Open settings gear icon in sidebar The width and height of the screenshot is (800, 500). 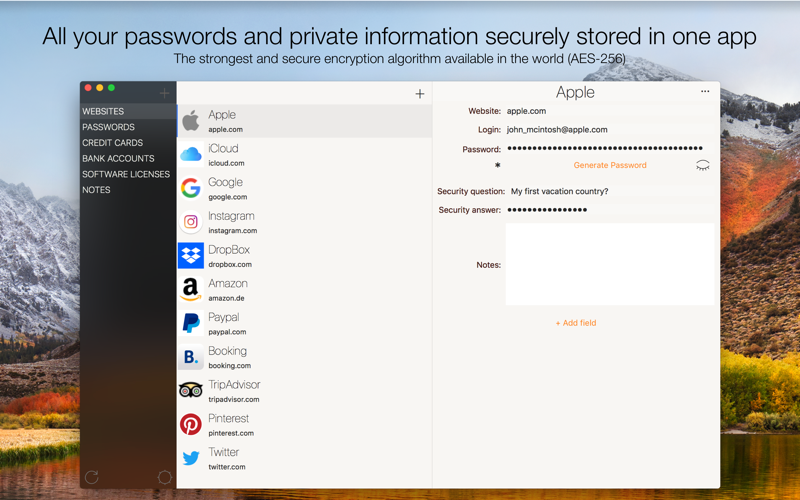click(165, 477)
